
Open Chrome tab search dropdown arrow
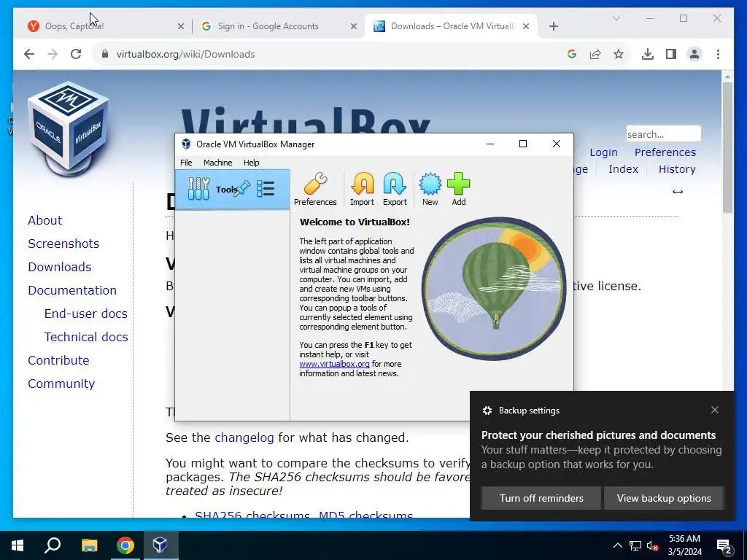(616, 18)
